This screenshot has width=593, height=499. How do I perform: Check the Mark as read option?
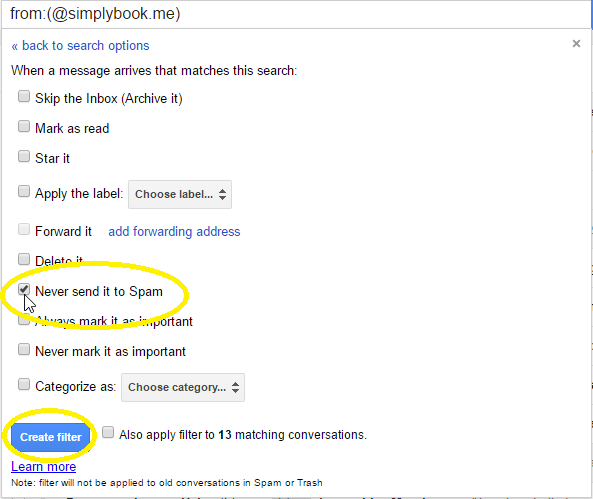24,126
